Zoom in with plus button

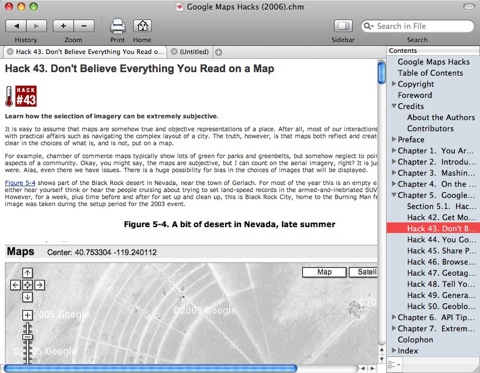coord(63,26)
